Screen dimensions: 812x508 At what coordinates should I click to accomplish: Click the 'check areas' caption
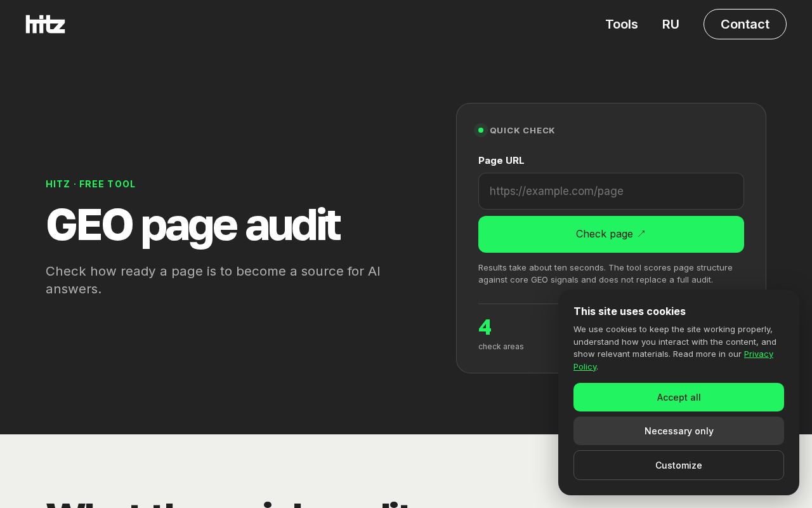pyautogui.click(x=501, y=346)
